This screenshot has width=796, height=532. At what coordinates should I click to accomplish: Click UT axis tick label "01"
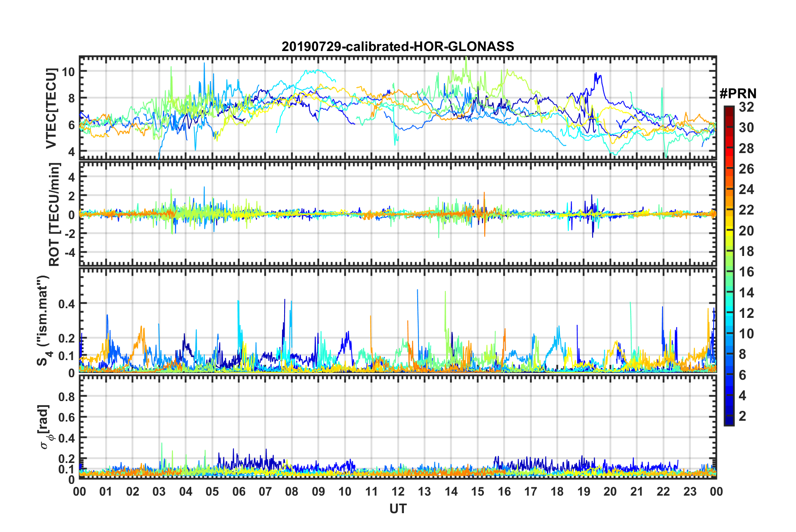pos(106,491)
